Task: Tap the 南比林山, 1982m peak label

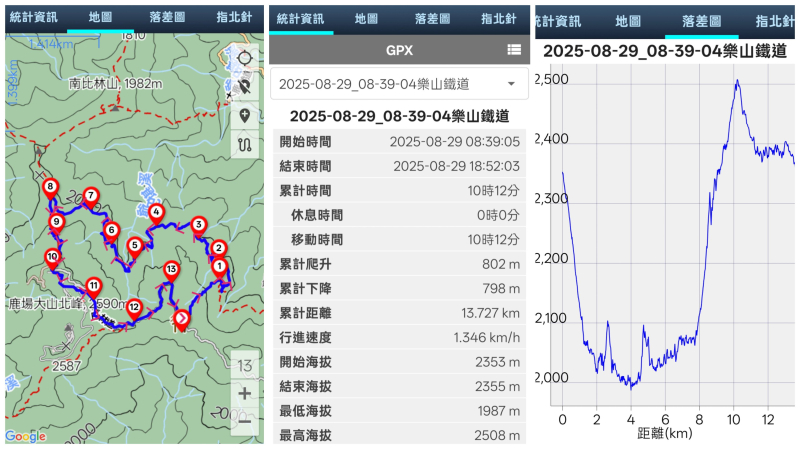Action: (x=115, y=83)
